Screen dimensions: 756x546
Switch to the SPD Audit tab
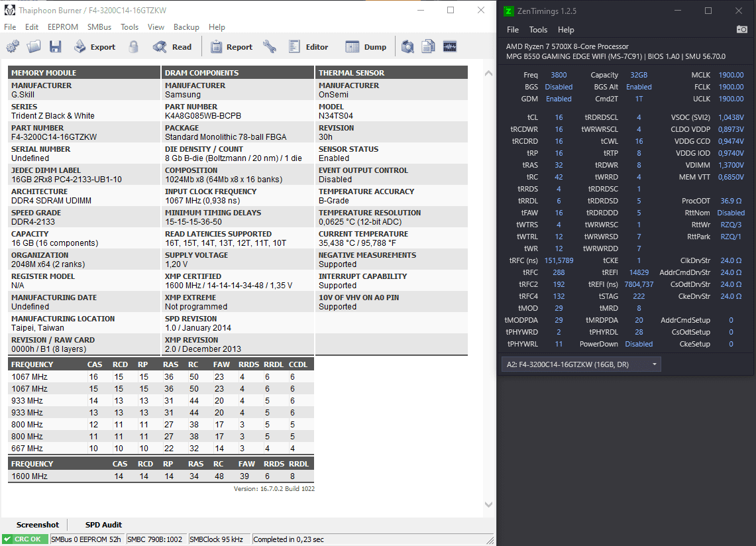point(103,525)
